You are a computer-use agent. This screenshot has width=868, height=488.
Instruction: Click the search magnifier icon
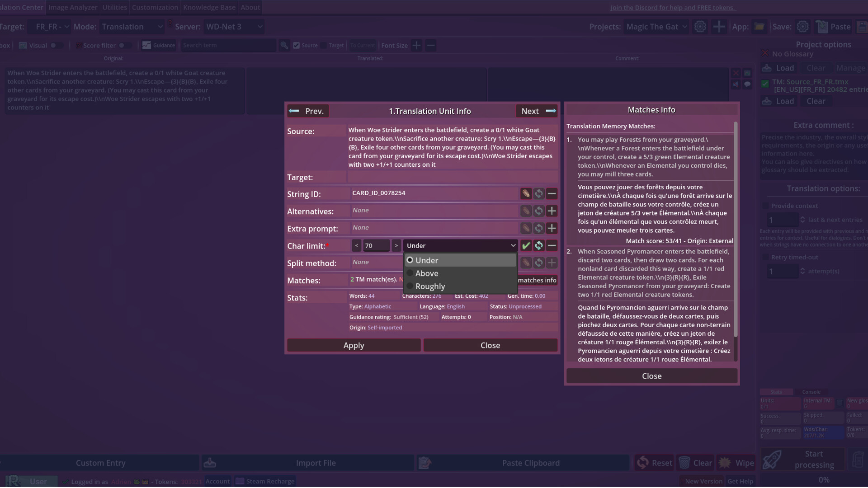(284, 45)
